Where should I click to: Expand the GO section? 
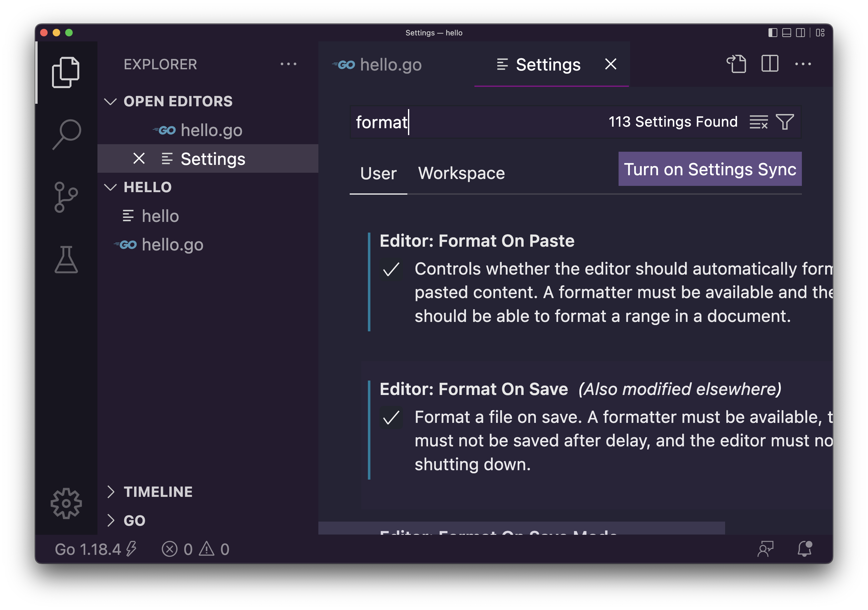coord(134,520)
